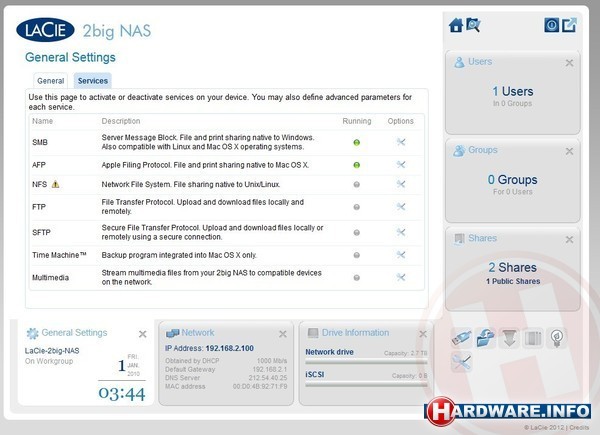Open NFS service options wrench
The height and width of the screenshot is (435, 600).
click(x=401, y=184)
